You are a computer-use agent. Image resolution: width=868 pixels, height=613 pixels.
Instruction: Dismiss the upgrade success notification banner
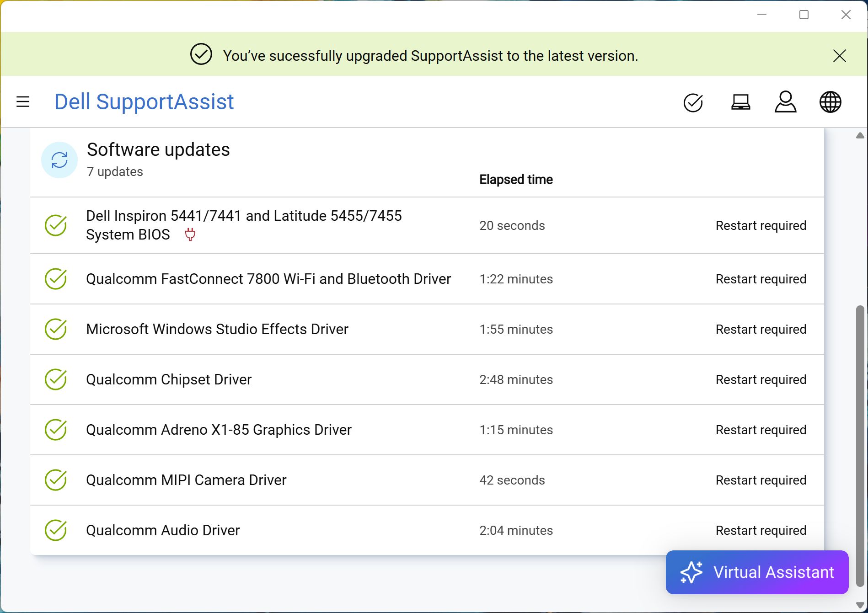(839, 56)
